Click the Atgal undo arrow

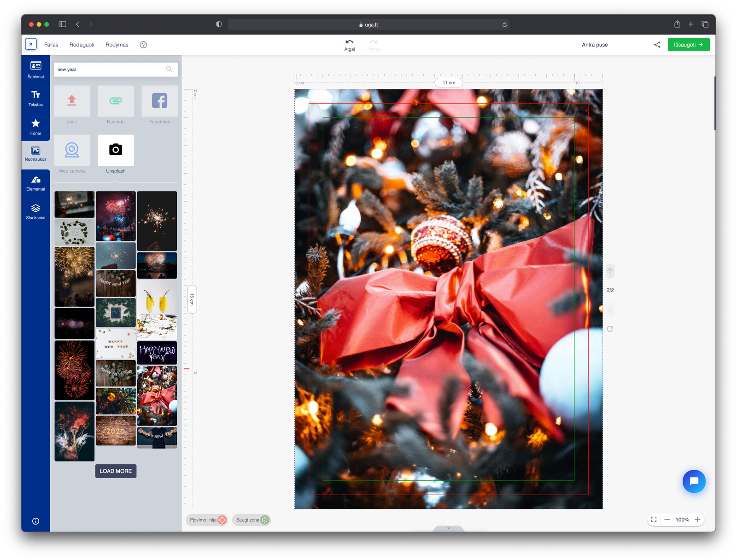pyautogui.click(x=350, y=45)
